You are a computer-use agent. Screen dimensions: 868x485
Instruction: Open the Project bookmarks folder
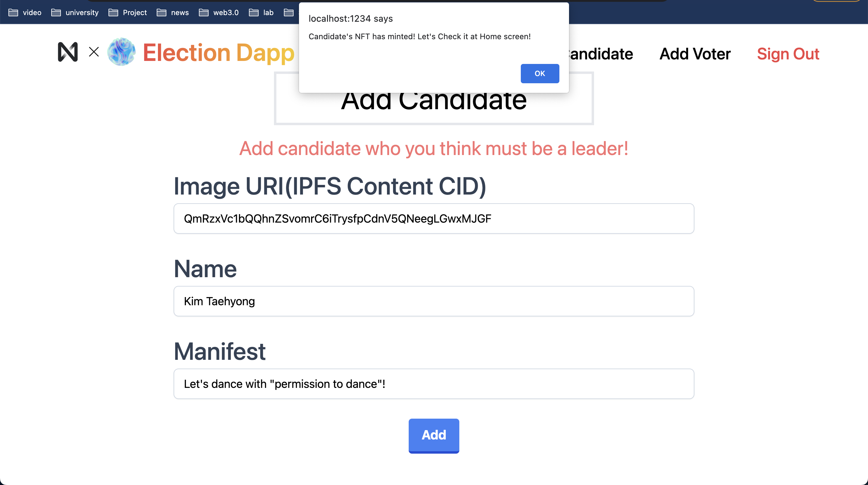[128, 12]
